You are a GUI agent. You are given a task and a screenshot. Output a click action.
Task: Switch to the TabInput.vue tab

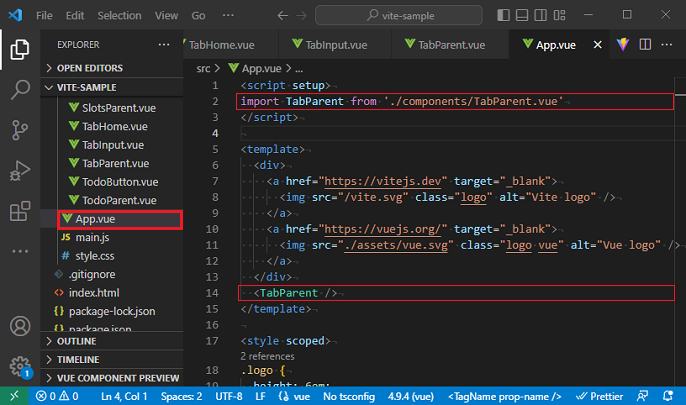click(x=335, y=45)
